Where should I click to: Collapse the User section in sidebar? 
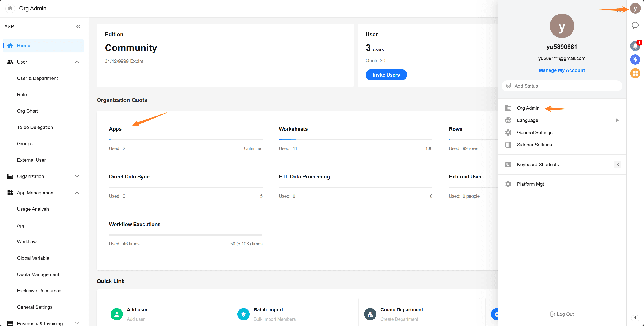click(x=77, y=62)
